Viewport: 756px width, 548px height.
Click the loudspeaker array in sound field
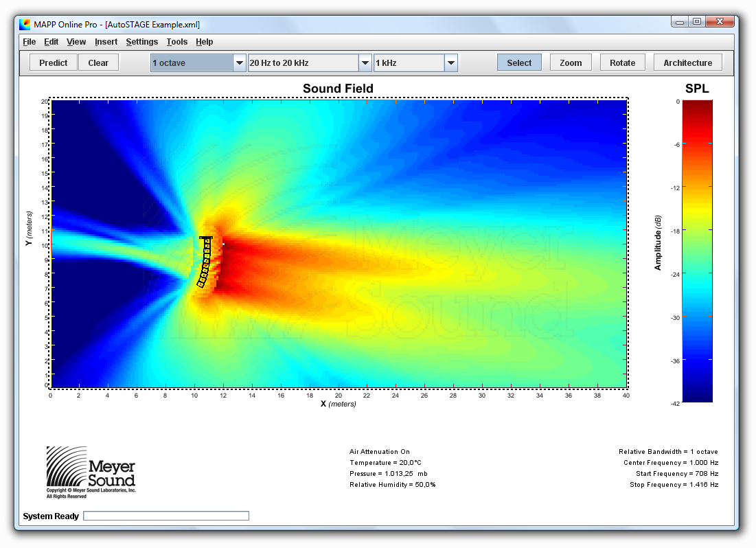[x=206, y=262]
